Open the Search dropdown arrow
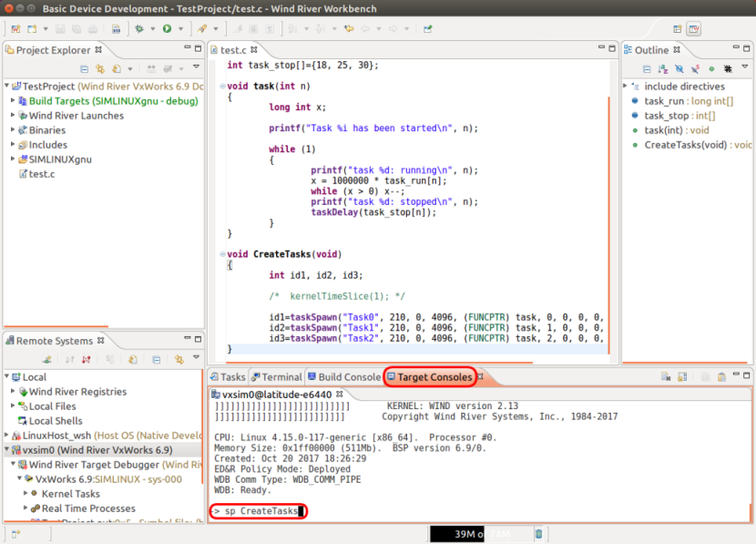This screenshot has width=756, height=544. click(216, 29)
